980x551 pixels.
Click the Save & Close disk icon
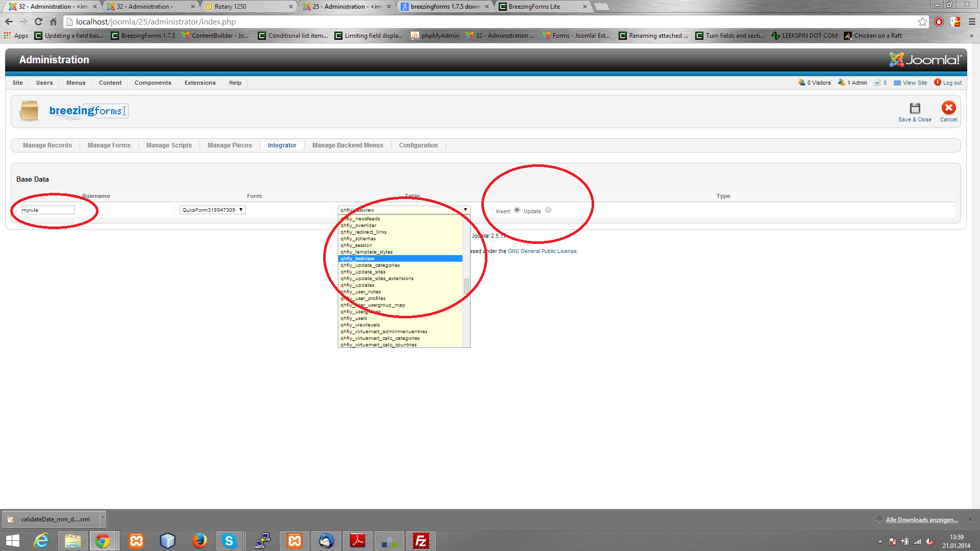click(915, 108)
